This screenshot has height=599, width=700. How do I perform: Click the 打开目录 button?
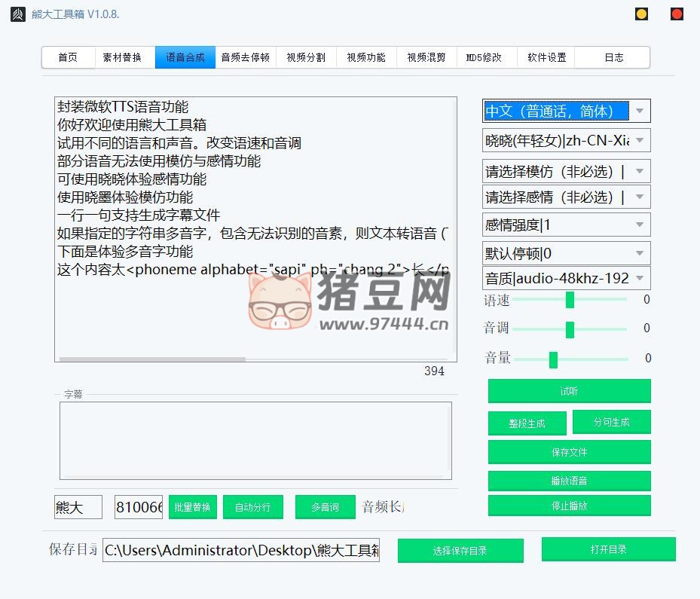tap(609, 549)
